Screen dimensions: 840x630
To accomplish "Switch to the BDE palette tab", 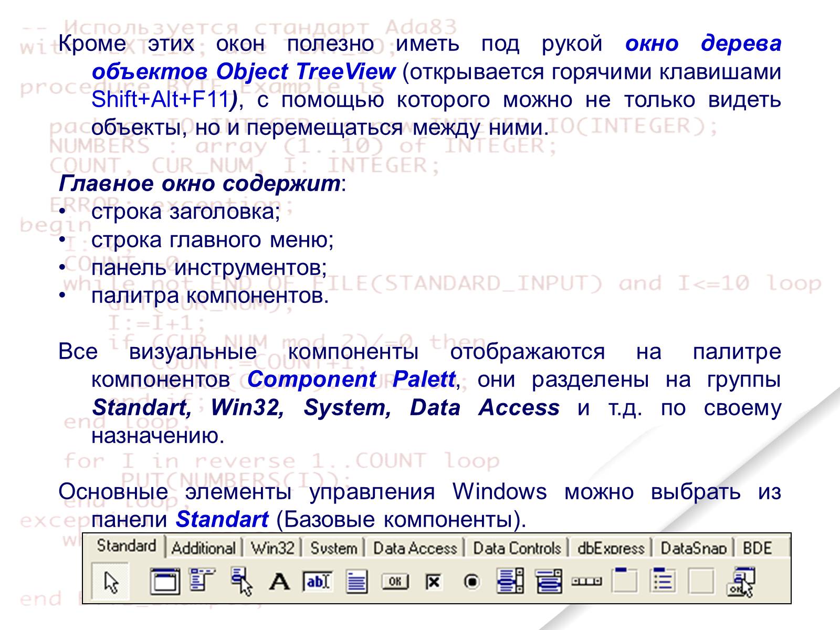I will click(757, 549).
